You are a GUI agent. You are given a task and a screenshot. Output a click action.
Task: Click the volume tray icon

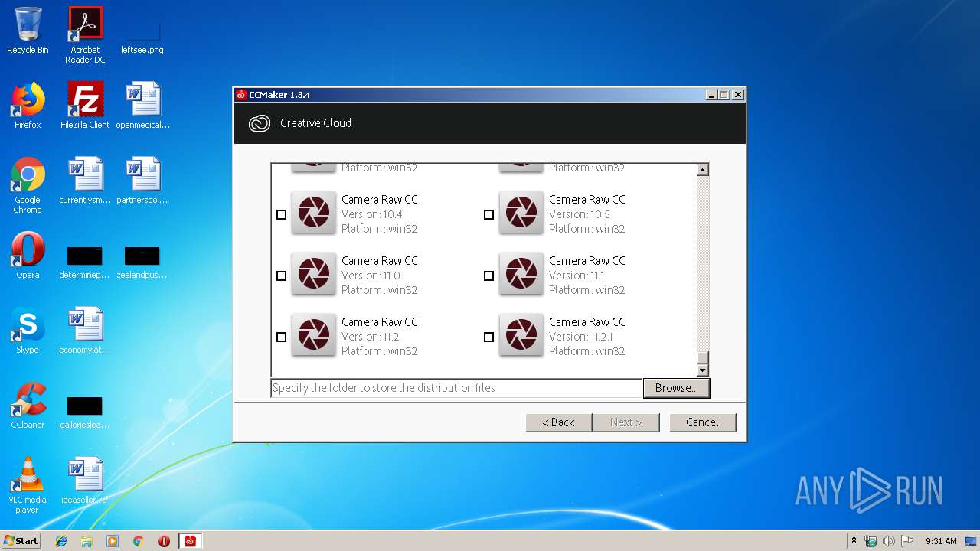click(x=888, y=541)
